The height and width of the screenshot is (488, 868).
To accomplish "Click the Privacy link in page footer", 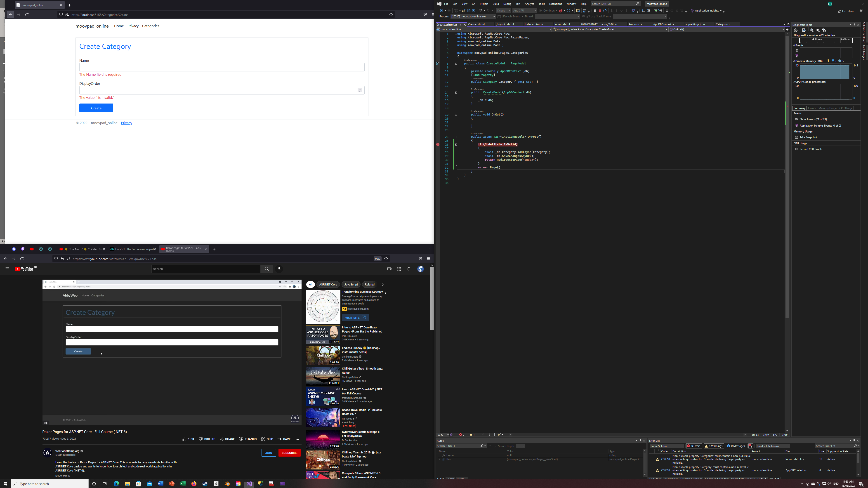I will [126, 123].
